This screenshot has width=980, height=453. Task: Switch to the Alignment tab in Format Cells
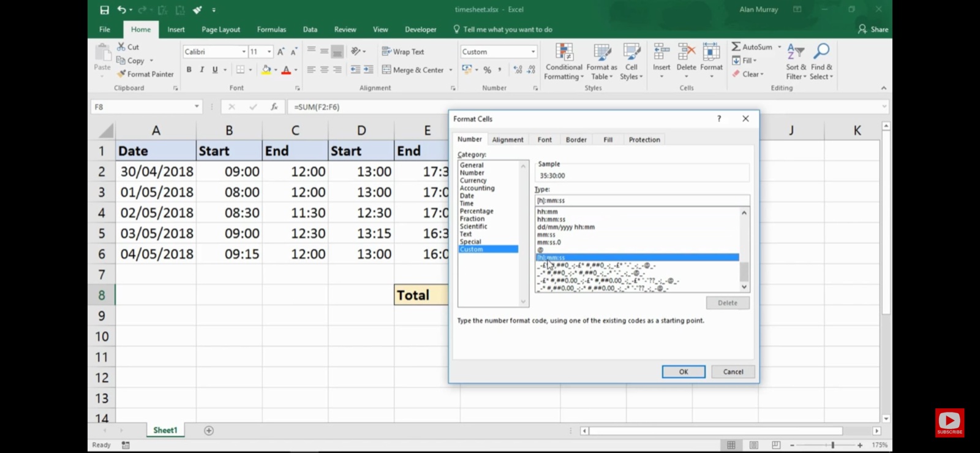(x=507, y=140)
